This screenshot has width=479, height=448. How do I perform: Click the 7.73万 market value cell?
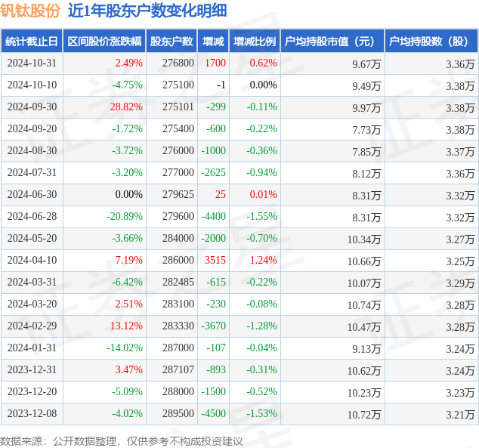[366, 130]
